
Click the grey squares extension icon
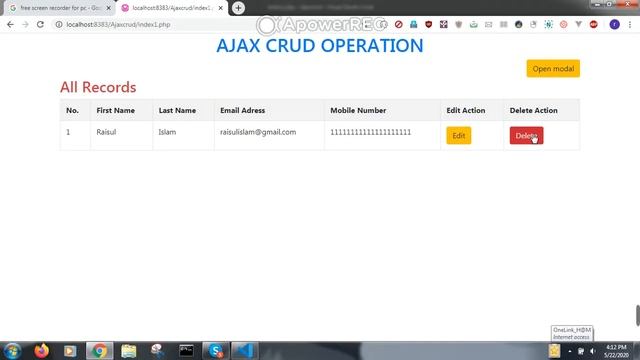click(x=504, y=24)
